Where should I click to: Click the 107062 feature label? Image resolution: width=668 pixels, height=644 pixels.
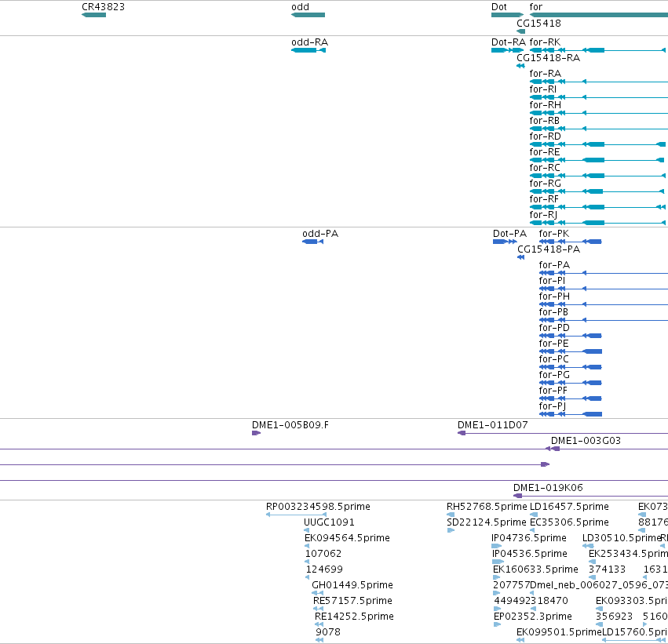[x=323, y=554]
